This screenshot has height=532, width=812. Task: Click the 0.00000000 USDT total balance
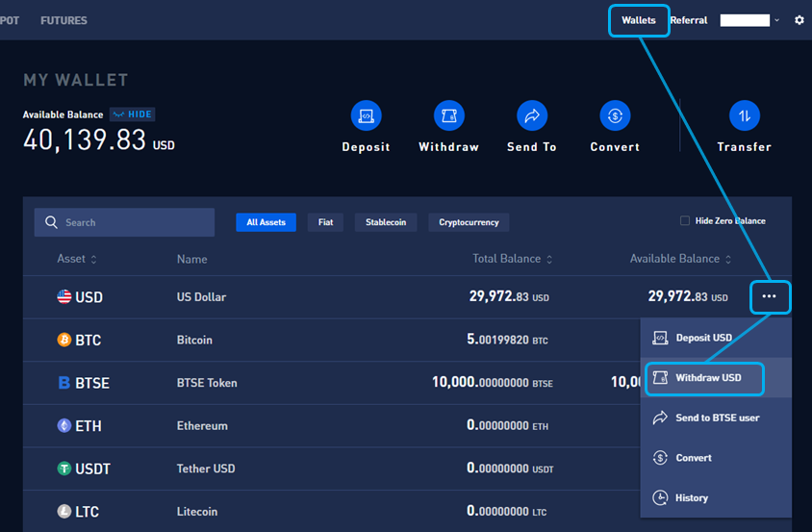coord(510,469)
